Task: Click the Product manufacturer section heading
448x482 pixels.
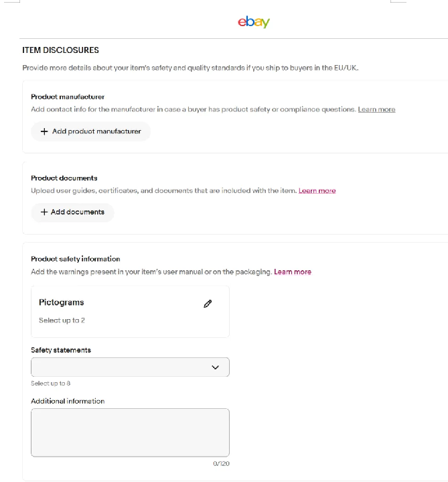Action: pyautogui.click(x=68, y=97)
